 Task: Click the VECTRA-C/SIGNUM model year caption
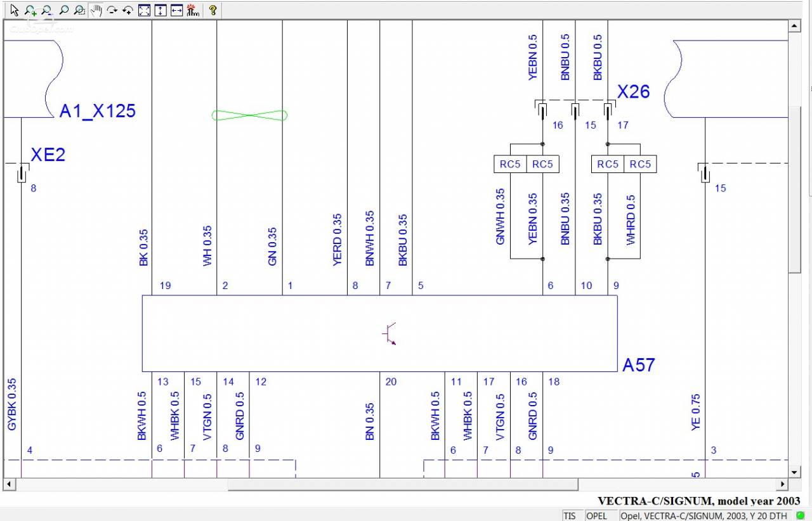pyautogui.click(x=699, y=501)
